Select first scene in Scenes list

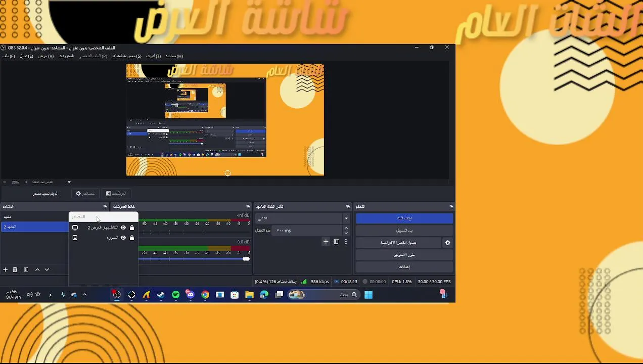(x=34, y=217)
